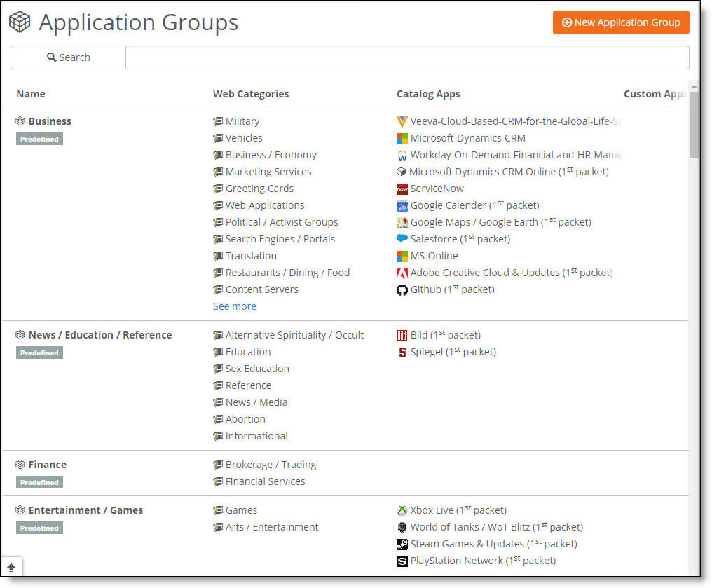This screenshot has width=712, height=588.
Task: Click the Bild app icon
Action: [402, 336]
